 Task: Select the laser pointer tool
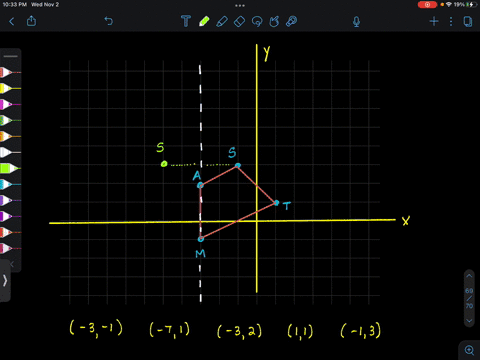(292, 21)
